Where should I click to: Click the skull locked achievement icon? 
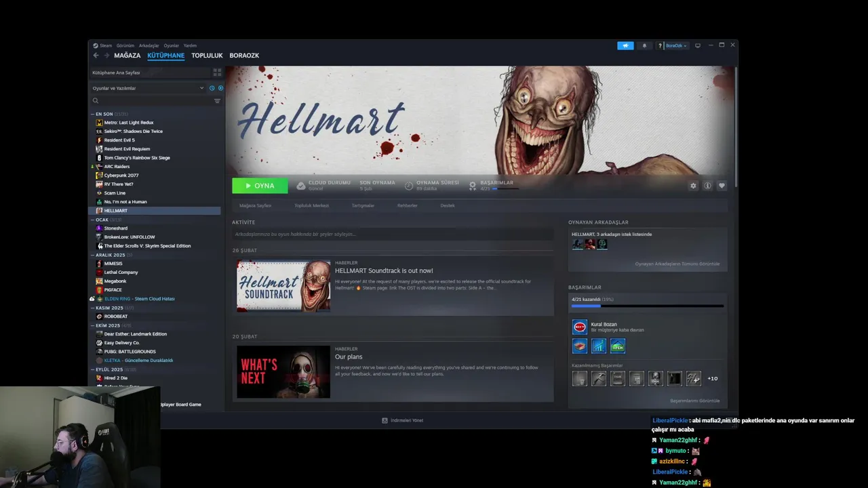tap(656, 378)
